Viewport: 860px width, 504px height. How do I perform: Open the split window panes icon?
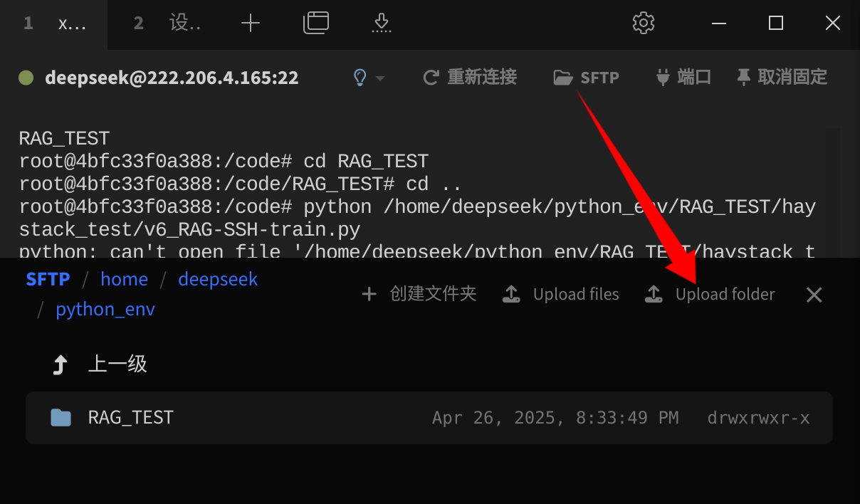click(316, 23)
